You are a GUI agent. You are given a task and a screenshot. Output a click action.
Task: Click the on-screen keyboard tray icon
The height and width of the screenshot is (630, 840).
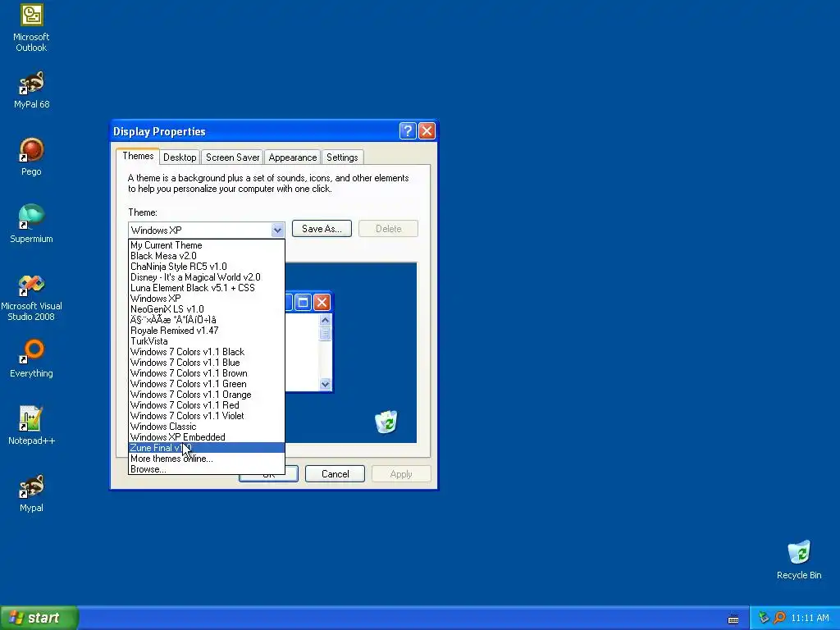pos(733,619)
